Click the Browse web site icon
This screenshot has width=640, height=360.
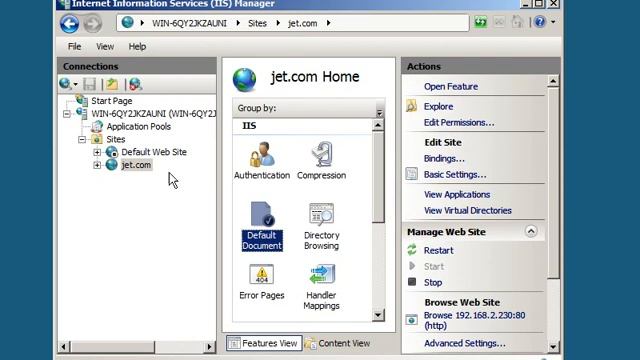click(x=411, y=320)
